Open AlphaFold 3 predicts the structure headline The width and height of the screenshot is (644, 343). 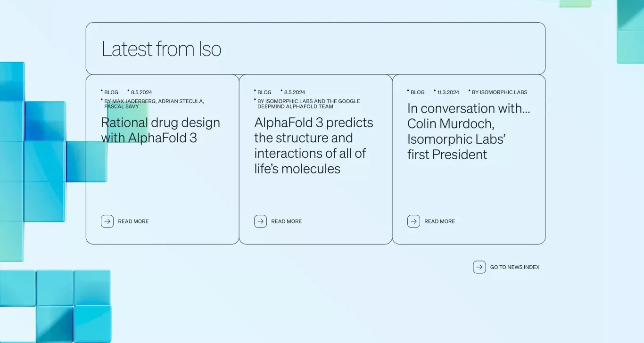314,146
